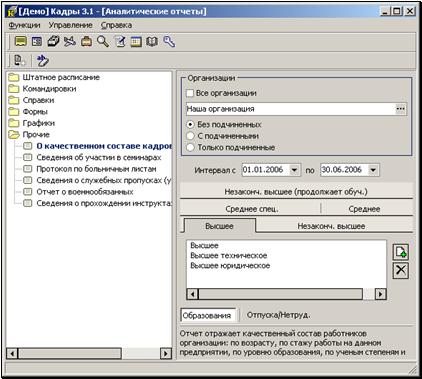This screenshot has height=379, width=422.
Task: Select Отчет о военнообязанных in the tree
Action: 85,192
